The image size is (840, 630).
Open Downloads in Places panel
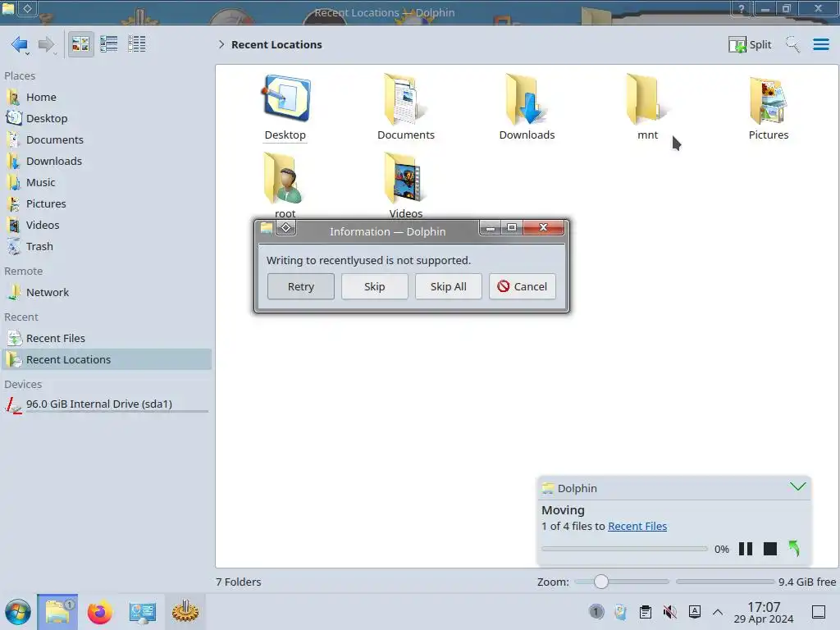click(106, 162)
